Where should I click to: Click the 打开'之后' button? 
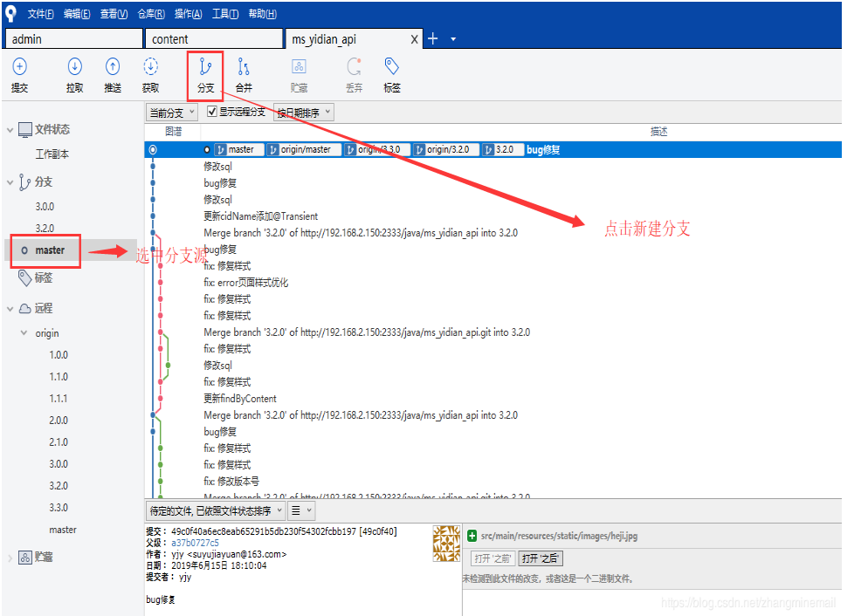click(541, 558)
